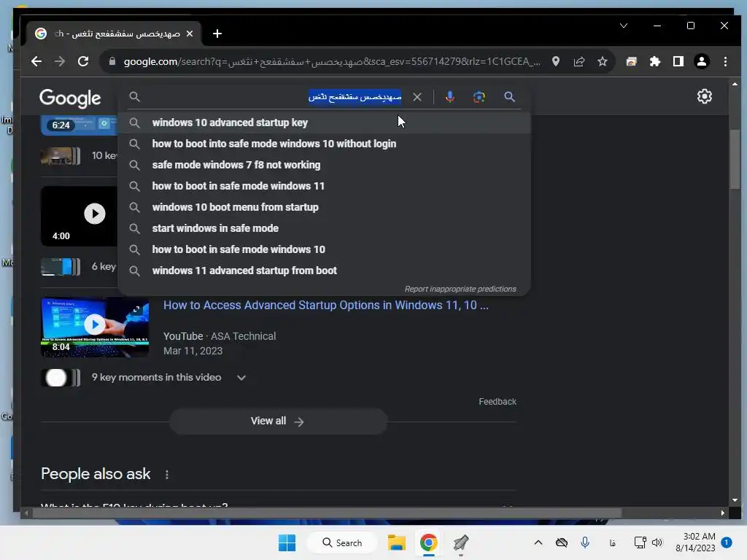Go forward in browser history
747x560 pixels.
(x=60, y=61)
